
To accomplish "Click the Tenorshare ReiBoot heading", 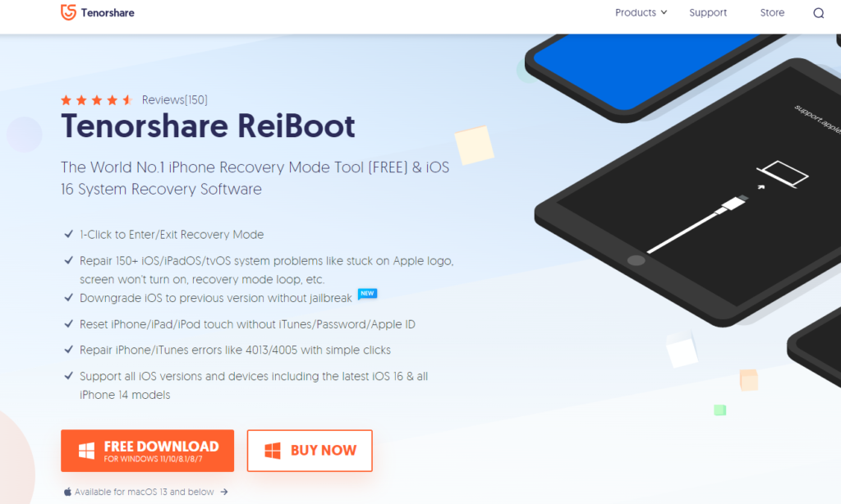I will [208, 126].
